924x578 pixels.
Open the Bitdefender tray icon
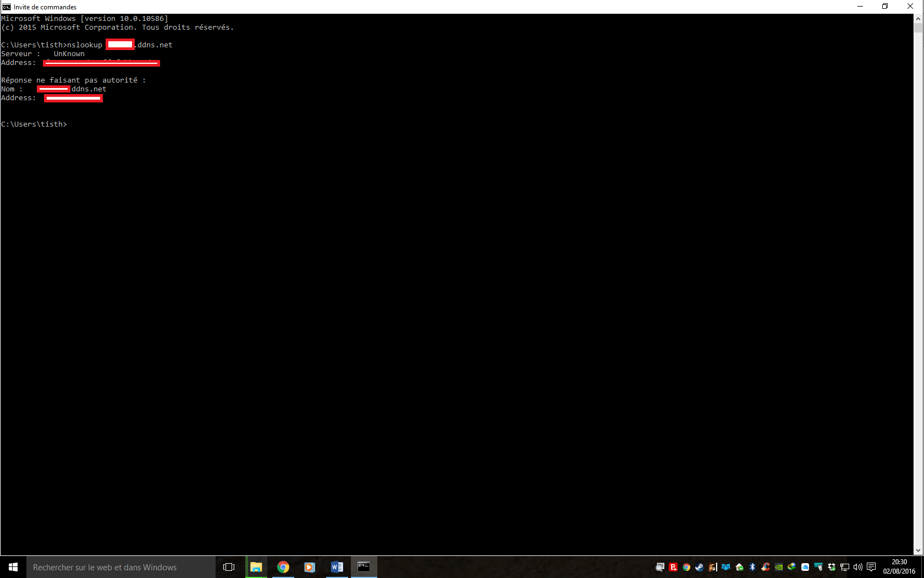[673, 567]
